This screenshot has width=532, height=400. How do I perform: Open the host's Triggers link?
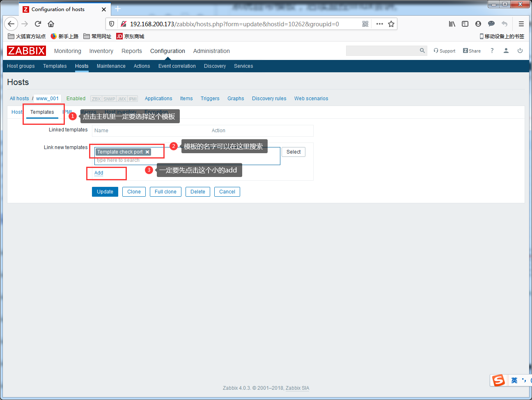pyautogui.click(x=210, y=99)
